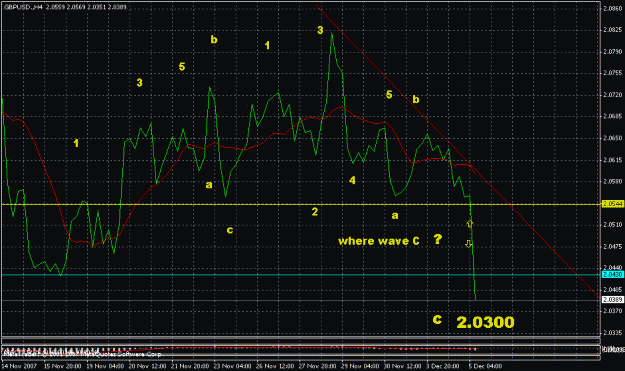Click the "29 Nov 04:00" time label
The image size is (625, 371).
coord(360,366)
